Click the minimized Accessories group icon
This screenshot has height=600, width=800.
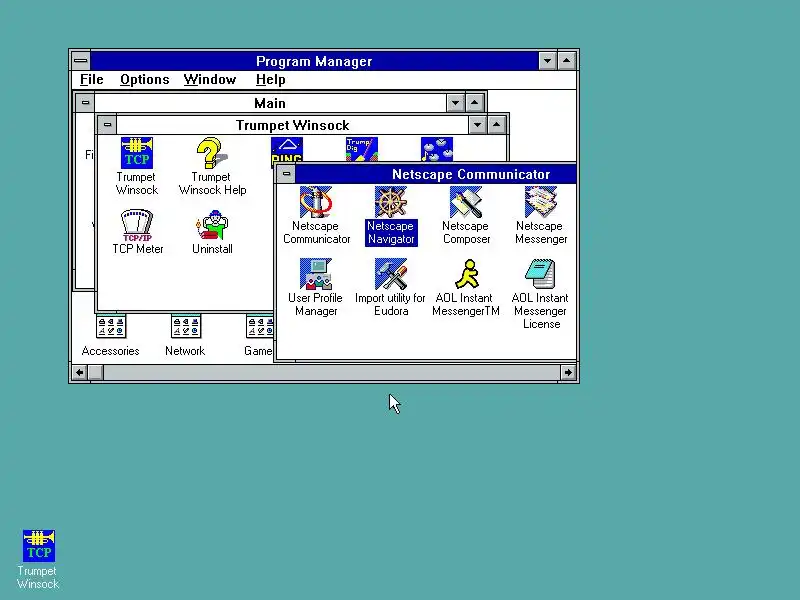pyautogui.click(x=111, y=327)
